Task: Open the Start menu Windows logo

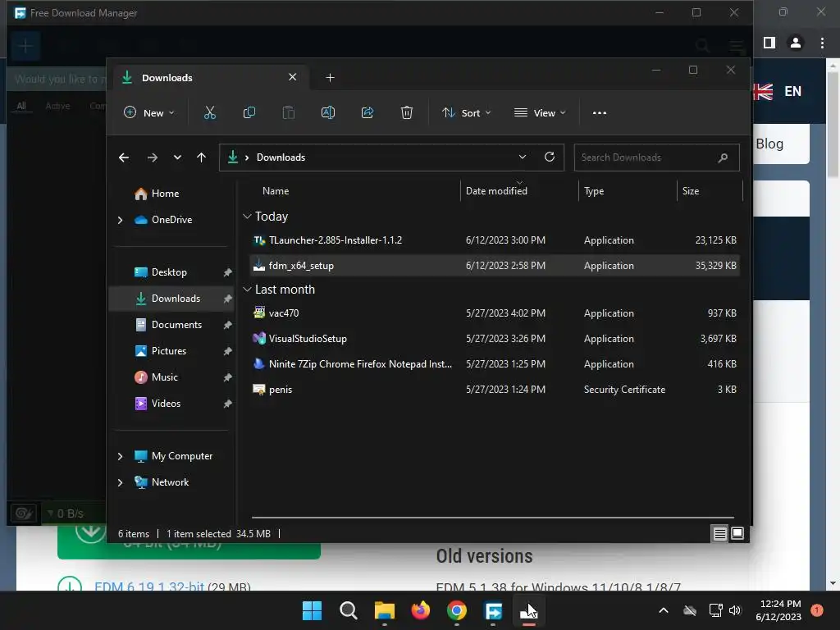Action: (312, 610)
